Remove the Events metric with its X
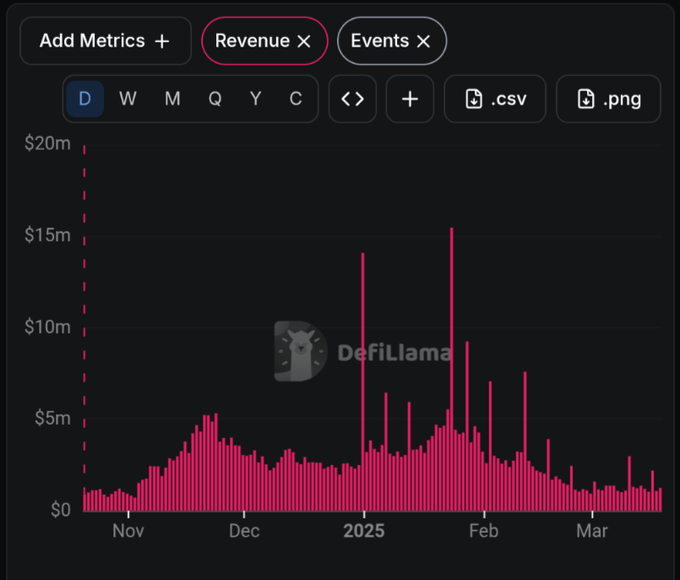Screen dimensions: 680x580 click(x=423, y=42)
